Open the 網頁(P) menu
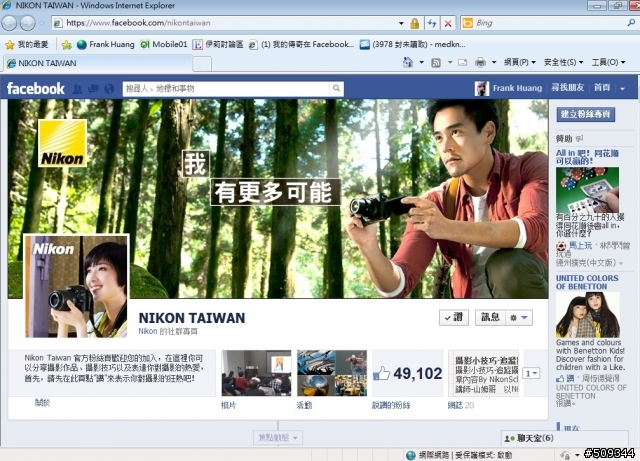640x461 pixels. click(x=519, y=62)
